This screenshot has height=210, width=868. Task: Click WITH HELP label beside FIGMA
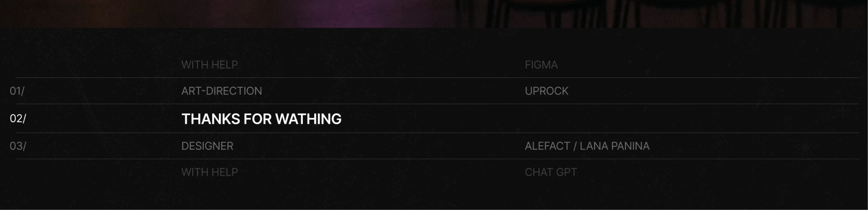click(209, 65)
